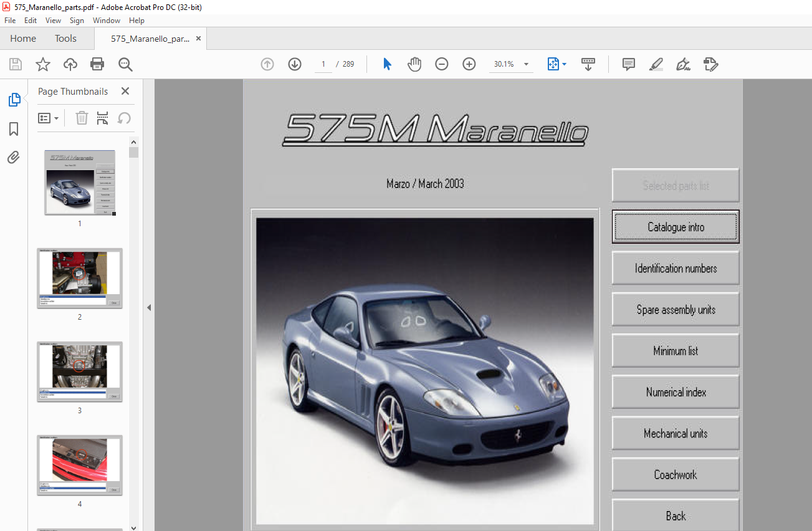Select page 3 thumbnail
The height and width of the screenshot is (531, 812).
point(80,371)
